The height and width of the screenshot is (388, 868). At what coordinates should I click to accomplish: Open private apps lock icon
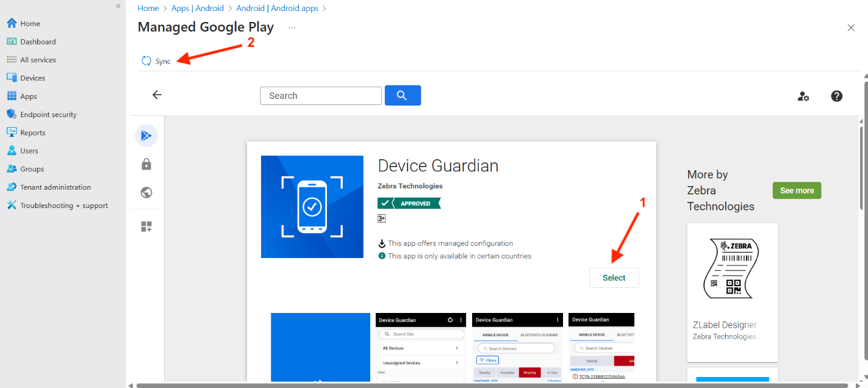pyautogui.click(x=146, y=164)
